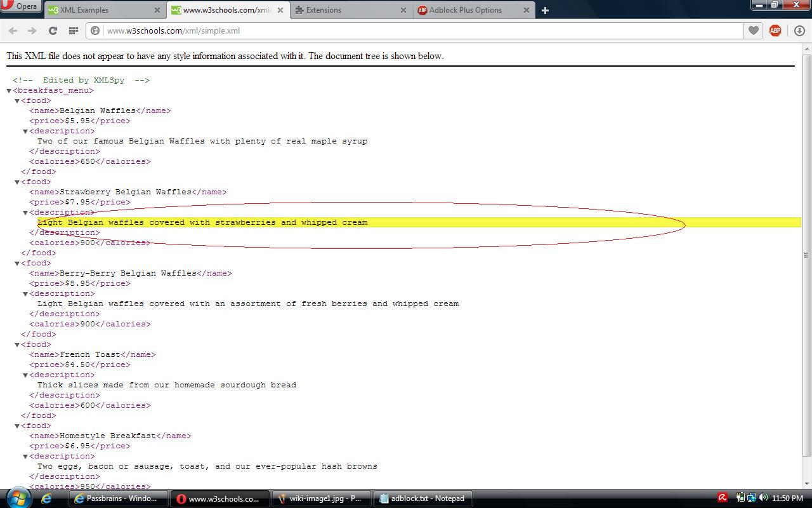Click the Belgian Waffles name text

click(x=98, y=110)
